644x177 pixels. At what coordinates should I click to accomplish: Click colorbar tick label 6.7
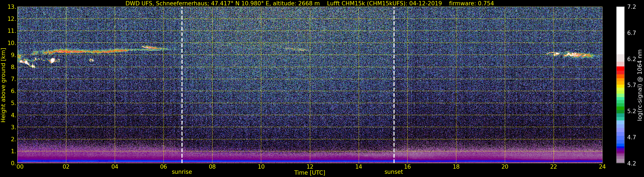click(632, 33)
